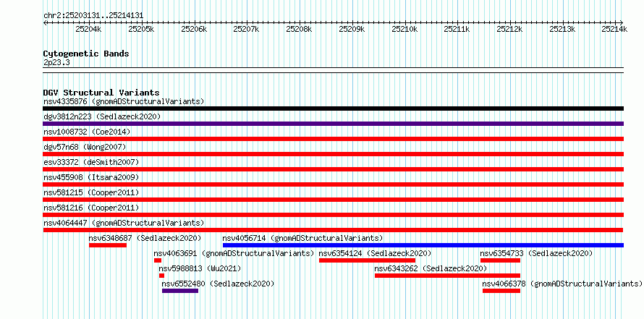
Task: Open the nsv1008732 (Coe2014) label
Action: (x=87, y=132)
